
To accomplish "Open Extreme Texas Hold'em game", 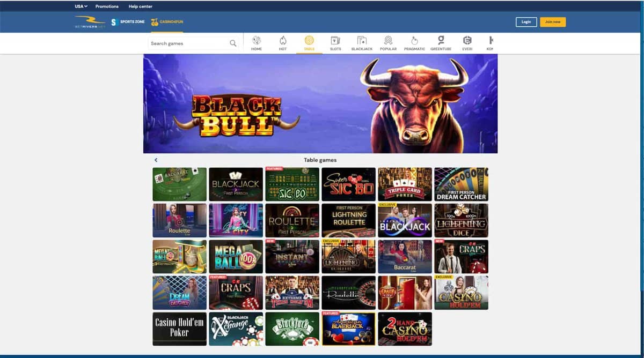I will [292, 293].
